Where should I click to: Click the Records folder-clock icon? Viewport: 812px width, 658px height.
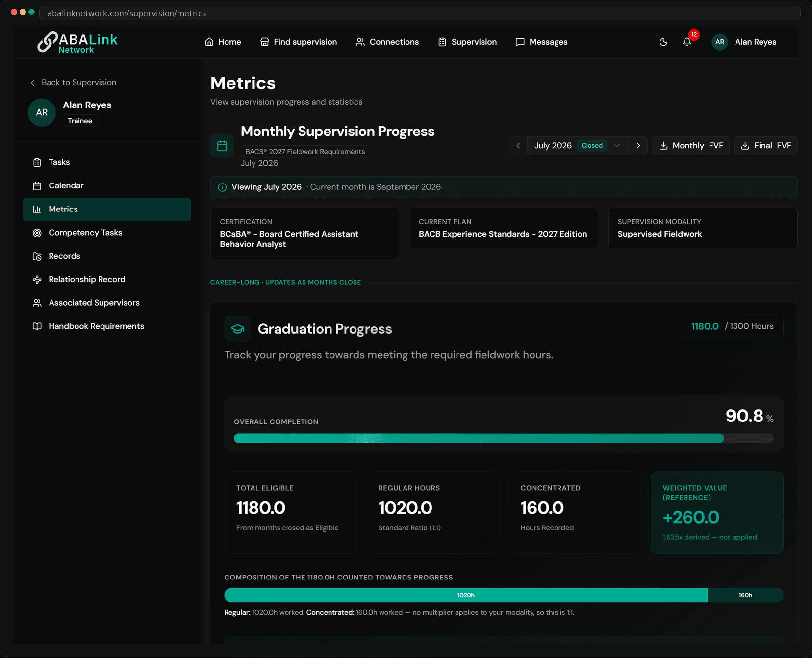point(37,256)
